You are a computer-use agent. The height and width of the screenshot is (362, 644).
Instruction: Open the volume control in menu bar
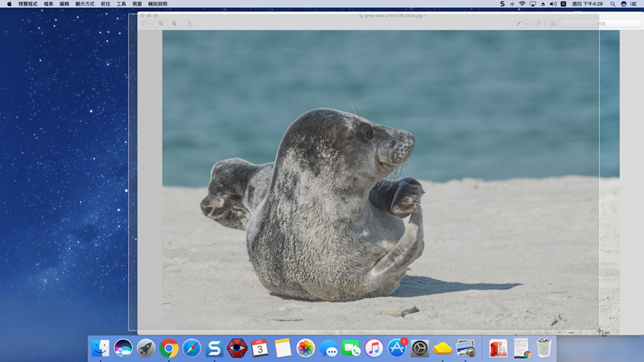(x=552, y=4)
